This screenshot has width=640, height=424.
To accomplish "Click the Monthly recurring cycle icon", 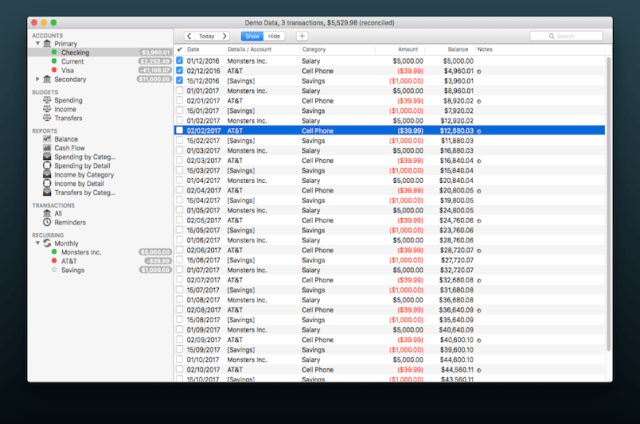I will pyautogui.click(x=47, y=243).
